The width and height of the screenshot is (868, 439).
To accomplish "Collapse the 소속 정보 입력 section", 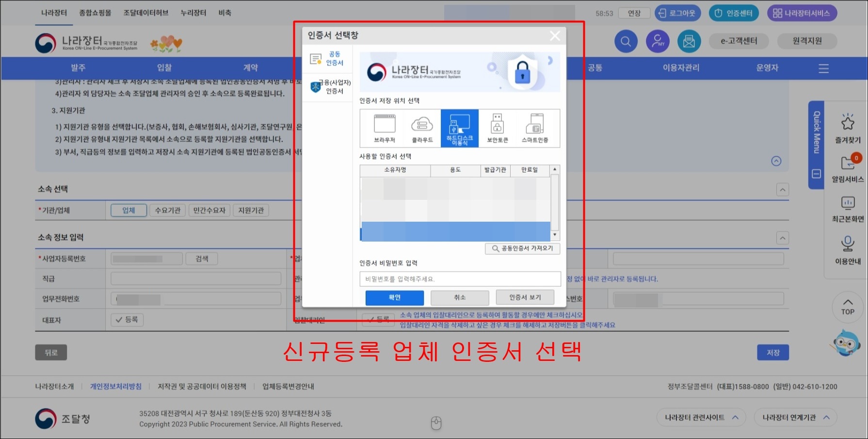I will click(x=783, y=238).
